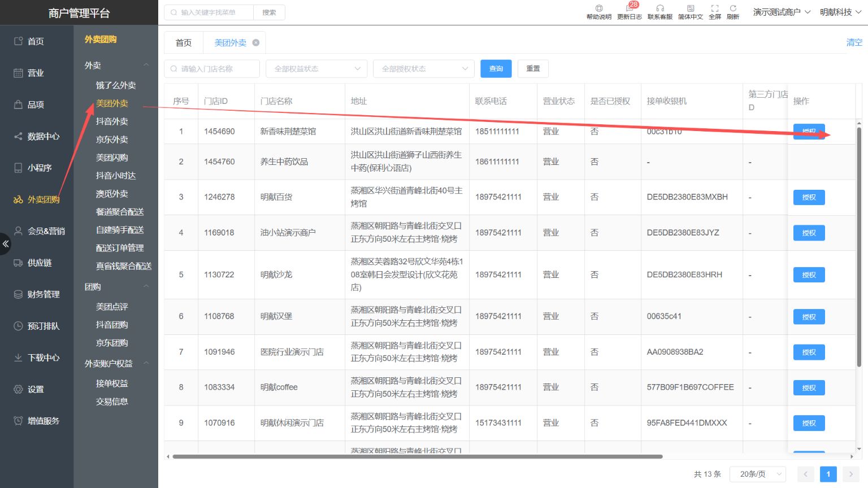868x488 pixels.
Task: Click the table horizontal scrollbar
Action: 418,456
